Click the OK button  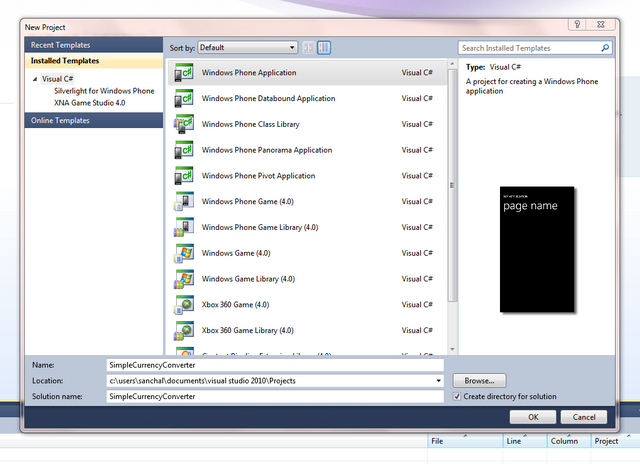tap(533, 417)
